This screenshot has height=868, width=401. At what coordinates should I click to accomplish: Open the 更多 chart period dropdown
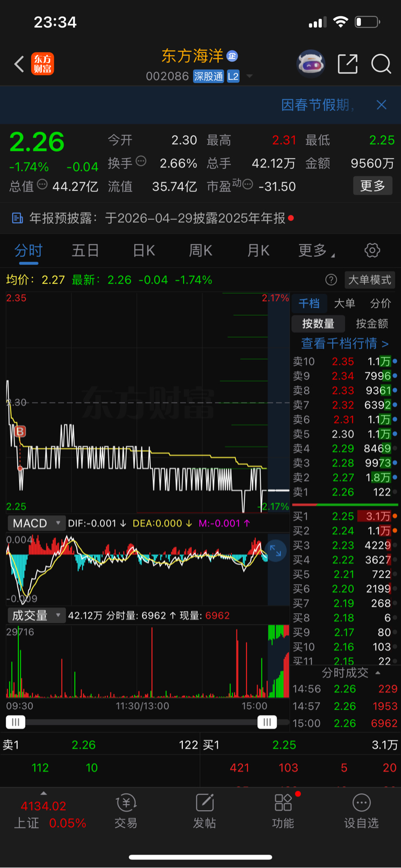pyautogui.click(x=316, y=251)
